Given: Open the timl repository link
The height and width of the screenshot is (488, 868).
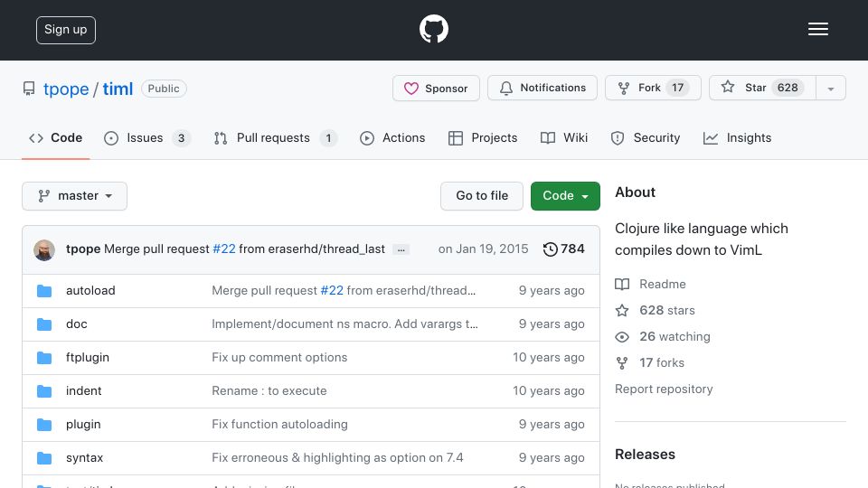Looking at the screenshot, I should (x=118, y=89).
